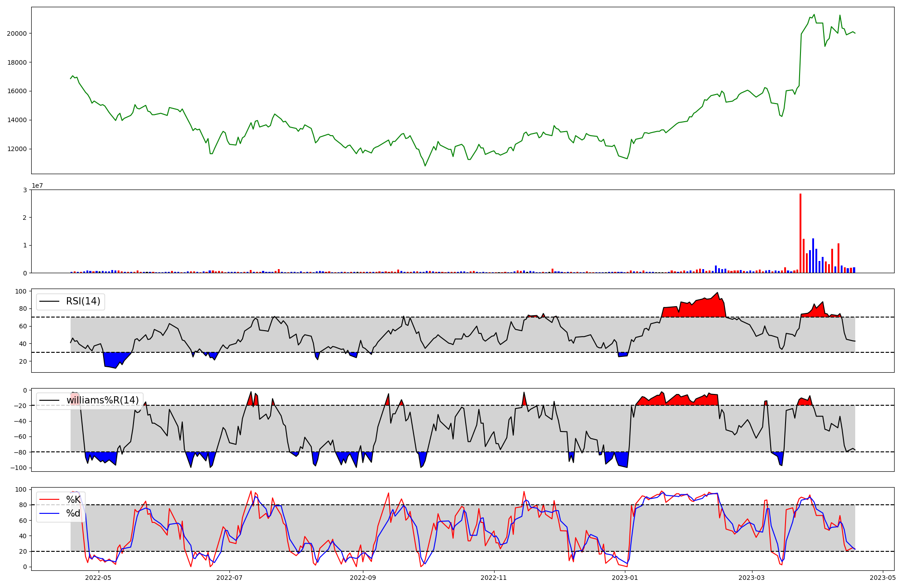
Task: Click the -100 tick on Williams %R axis
Action: (x=19, y=468)
